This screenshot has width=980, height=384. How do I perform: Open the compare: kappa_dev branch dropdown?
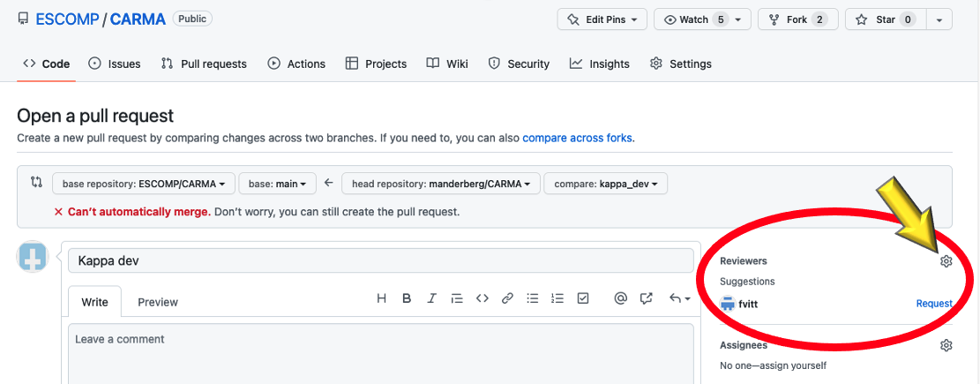(x=606, y=184)
